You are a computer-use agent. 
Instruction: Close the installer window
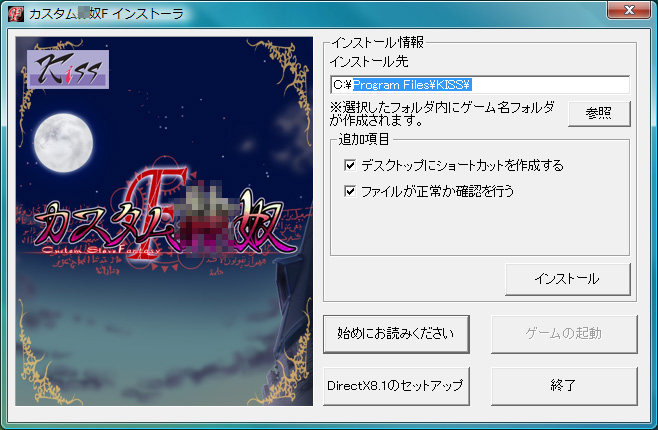[x=629, y=10]
